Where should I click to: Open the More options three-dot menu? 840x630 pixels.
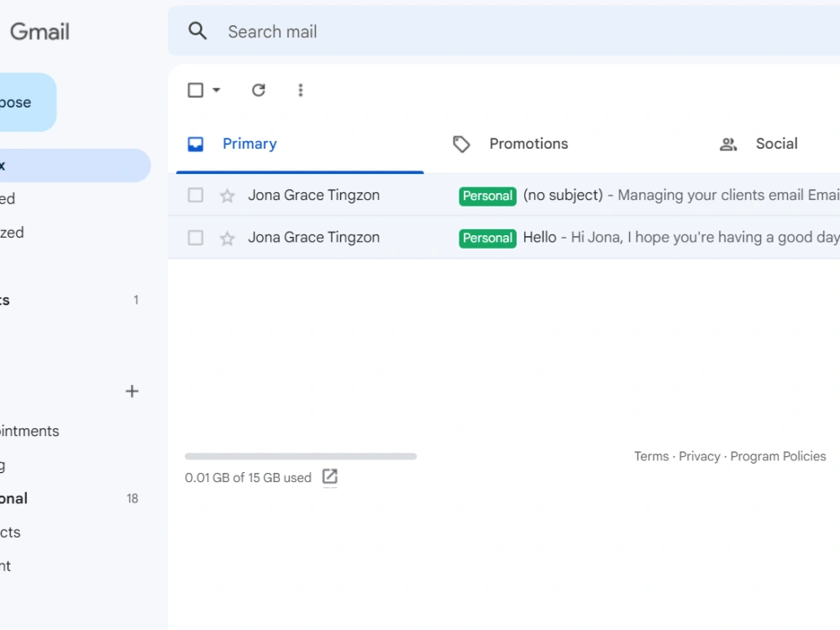pos(301,90)
